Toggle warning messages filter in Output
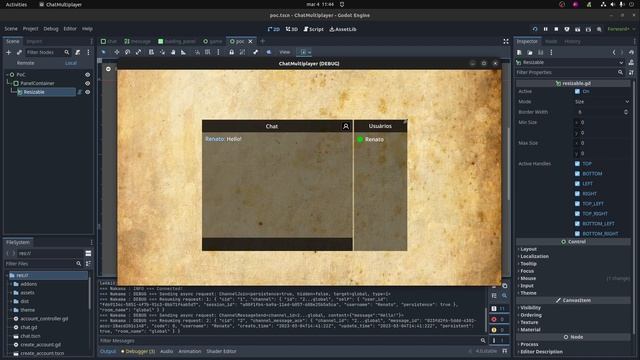The image size is (640, 360). click(498, 330)
